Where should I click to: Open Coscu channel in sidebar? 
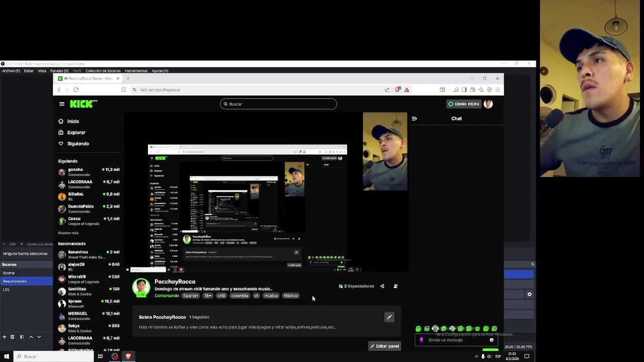89,221
